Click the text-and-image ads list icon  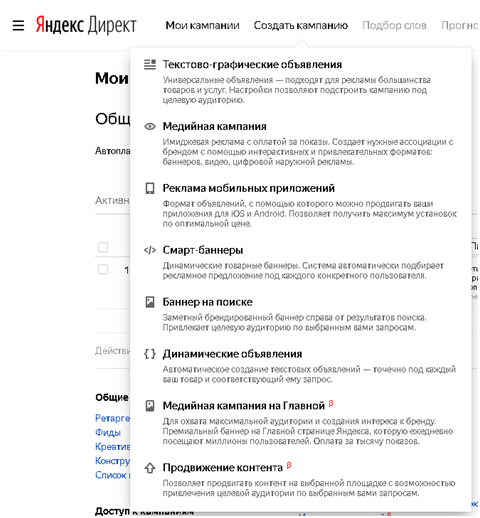point(150,64)
